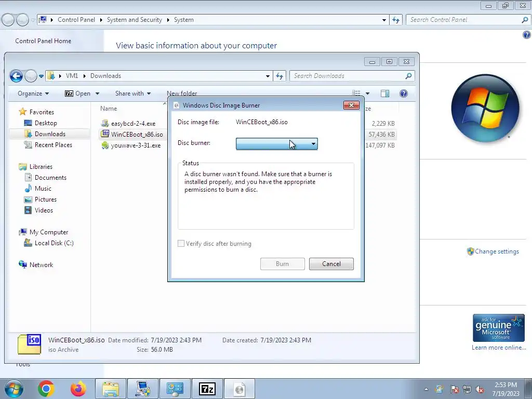Toggle Verify disc after burning checkbox
The height and width of the screenshot is (399, 532).
tap(181, 244)
